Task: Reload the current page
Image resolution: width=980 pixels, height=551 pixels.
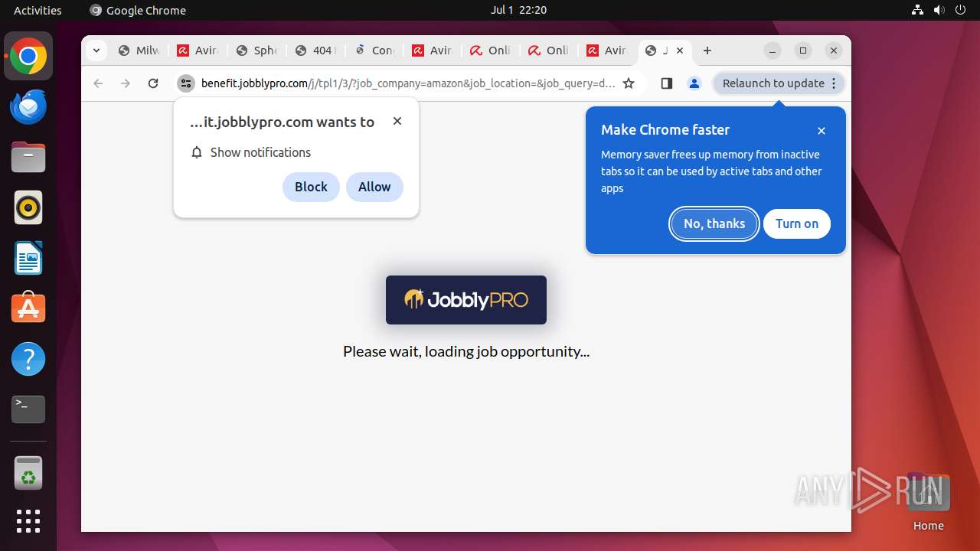Action: click(153, 83)
